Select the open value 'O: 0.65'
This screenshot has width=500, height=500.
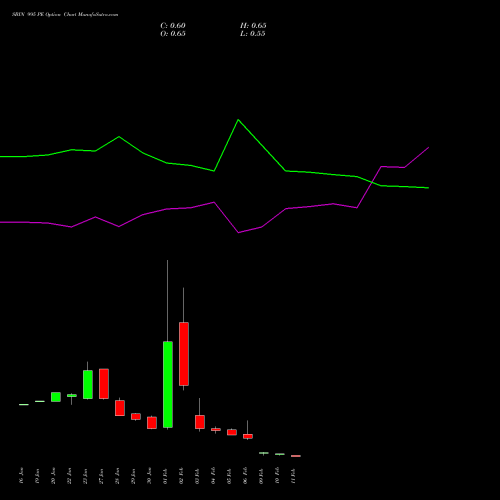[x=173, y=34]
